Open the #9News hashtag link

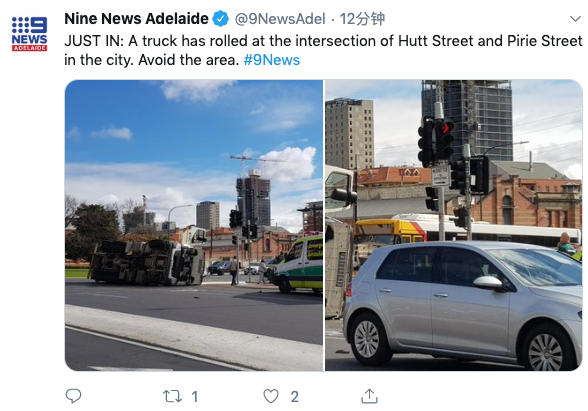point(272,60)
